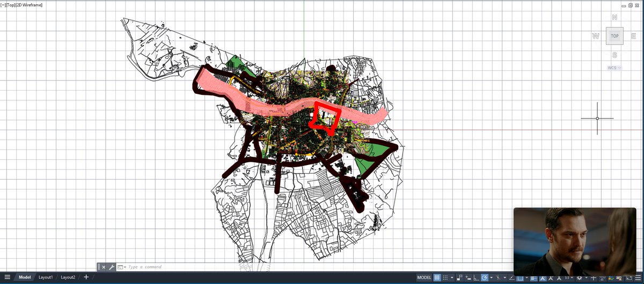
Task: Click E on the ViewCube compass
Action: pos(634,36)
